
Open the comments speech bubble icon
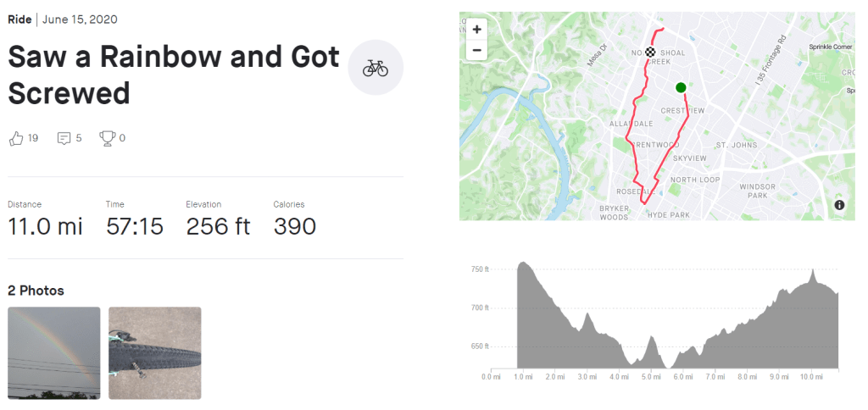click(64, 138)
